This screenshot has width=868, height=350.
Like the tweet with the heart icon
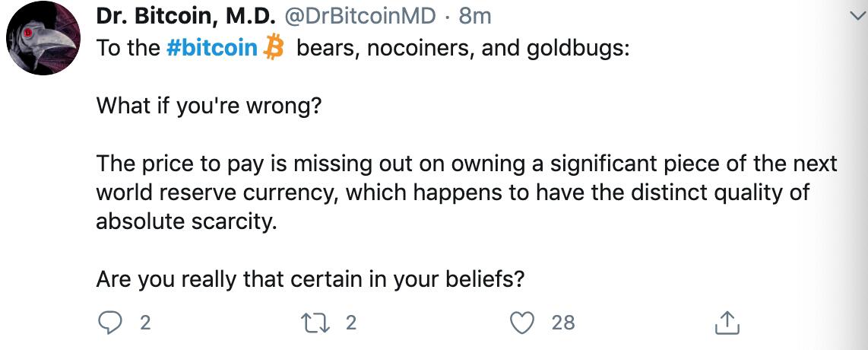[522, 323]
